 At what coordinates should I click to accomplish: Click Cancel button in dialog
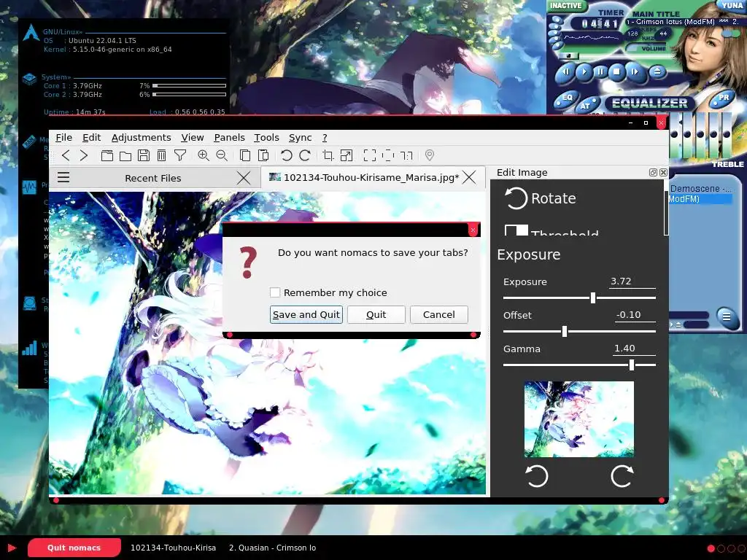click(438, 315)
